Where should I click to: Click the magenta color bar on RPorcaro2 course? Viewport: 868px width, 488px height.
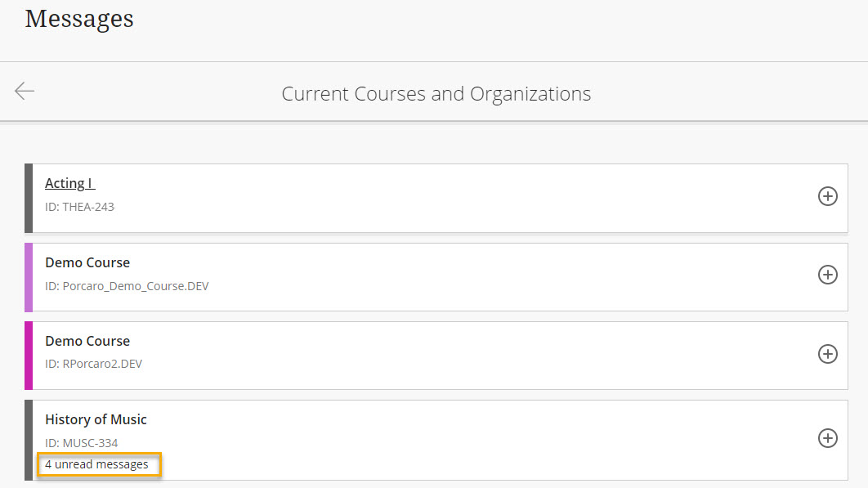point(29,356)
